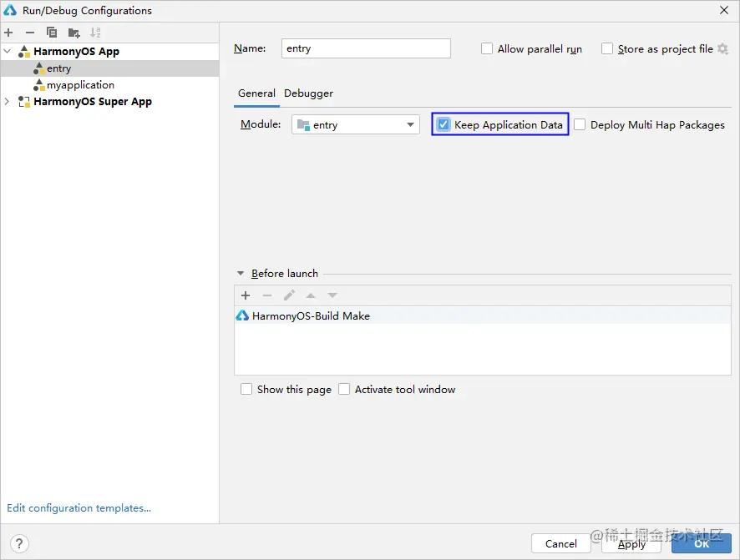Collapse the Before launch section

tap(241, 274)
